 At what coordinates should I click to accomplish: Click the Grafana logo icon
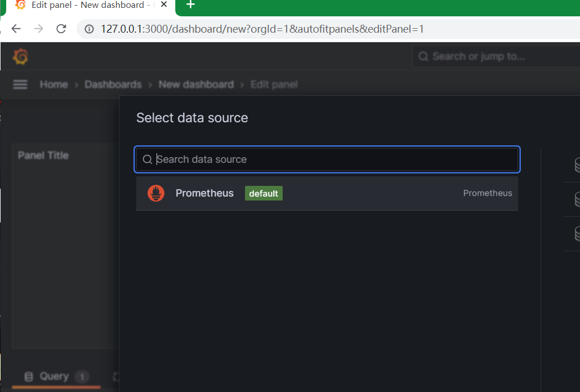(20, 56)
